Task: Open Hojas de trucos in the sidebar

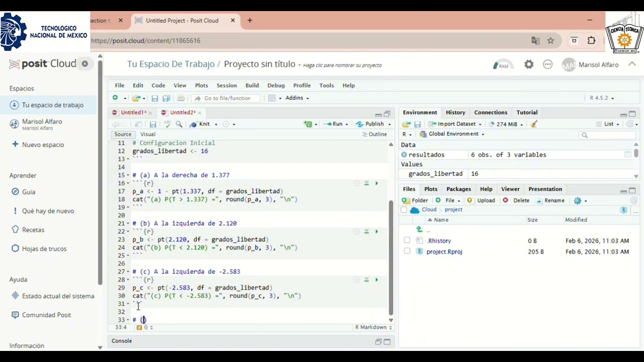Action: [39, 249]
